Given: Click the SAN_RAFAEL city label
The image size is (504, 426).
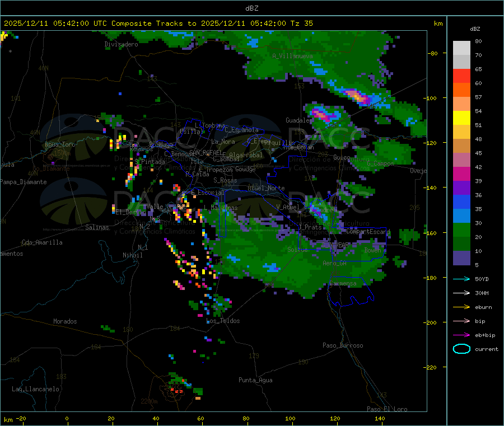Looking at the screenshot, I should pos(206,152).
